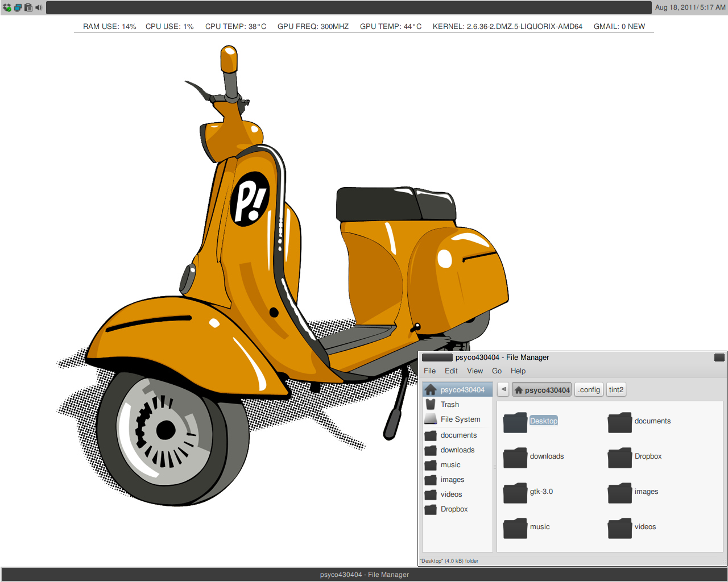Click the Dropbox tray icon
This screenshot has width=728, height=582.
(7, 7)
